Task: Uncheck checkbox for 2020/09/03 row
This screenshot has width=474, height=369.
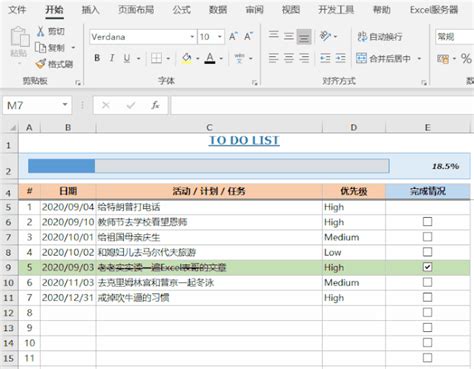Action: tap(427, 267)
